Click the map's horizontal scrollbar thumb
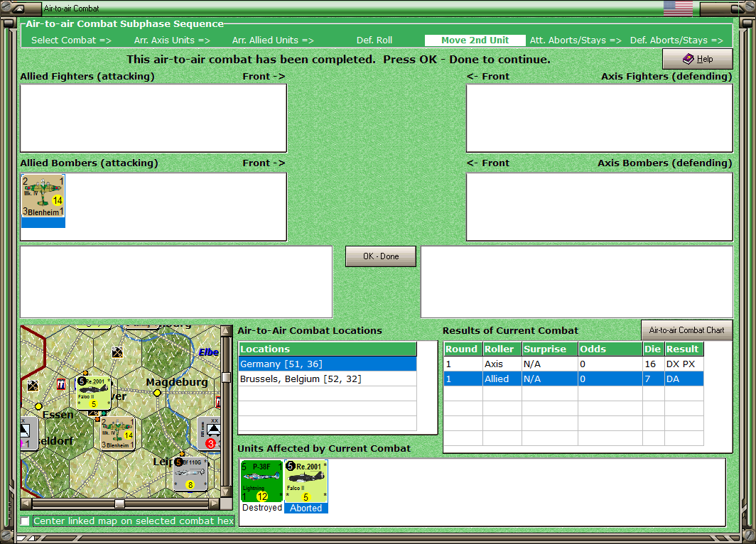This screenshot has height=544, width=756. click(119, 504)
